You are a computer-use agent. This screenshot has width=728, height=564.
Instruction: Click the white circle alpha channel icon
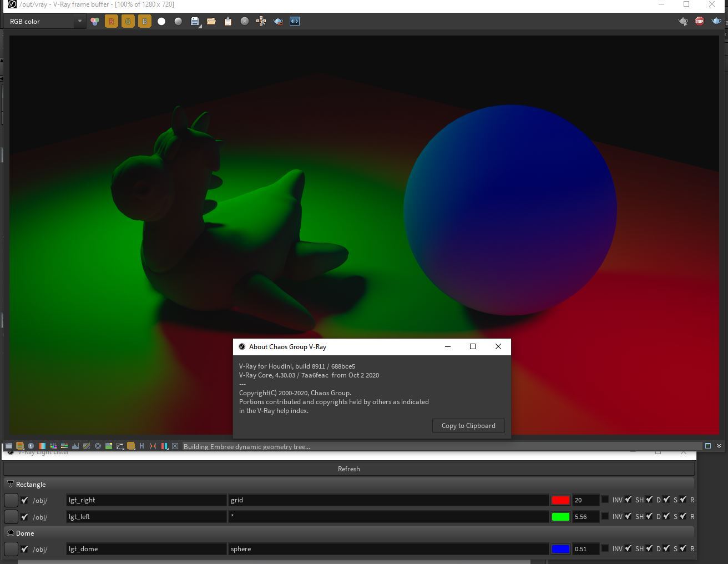pyautogui.click(x=161, y=21)
